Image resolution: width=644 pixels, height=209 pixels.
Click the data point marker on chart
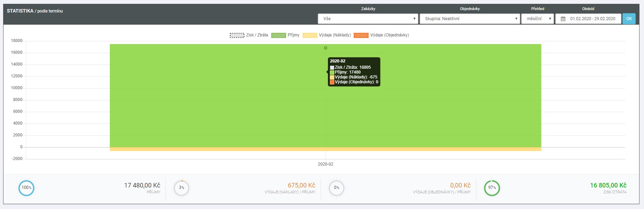tap(325, 48)
